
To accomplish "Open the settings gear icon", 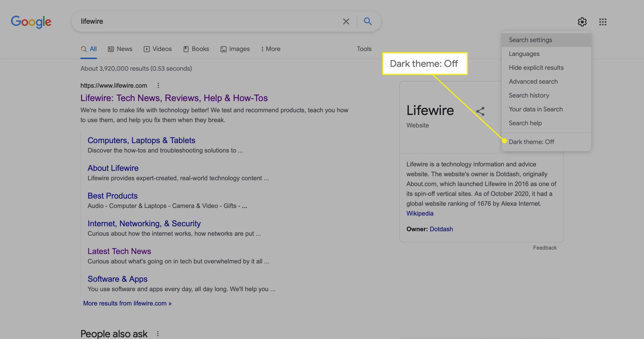I will 582,22.
